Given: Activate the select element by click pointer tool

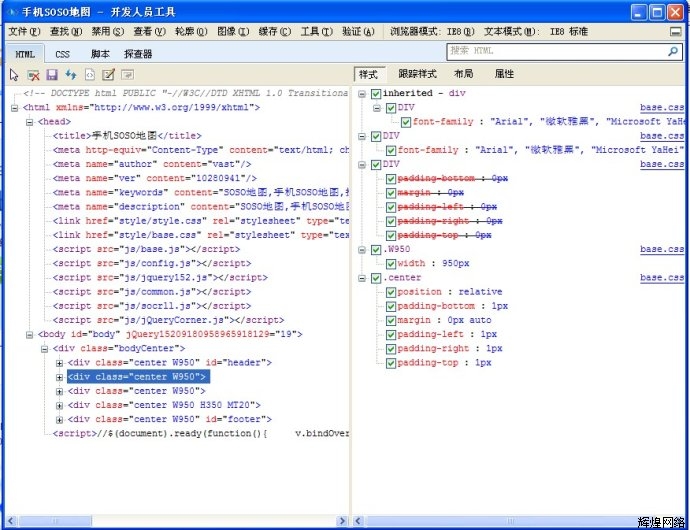Looking at the screenshot, I should tap(14, 75).
